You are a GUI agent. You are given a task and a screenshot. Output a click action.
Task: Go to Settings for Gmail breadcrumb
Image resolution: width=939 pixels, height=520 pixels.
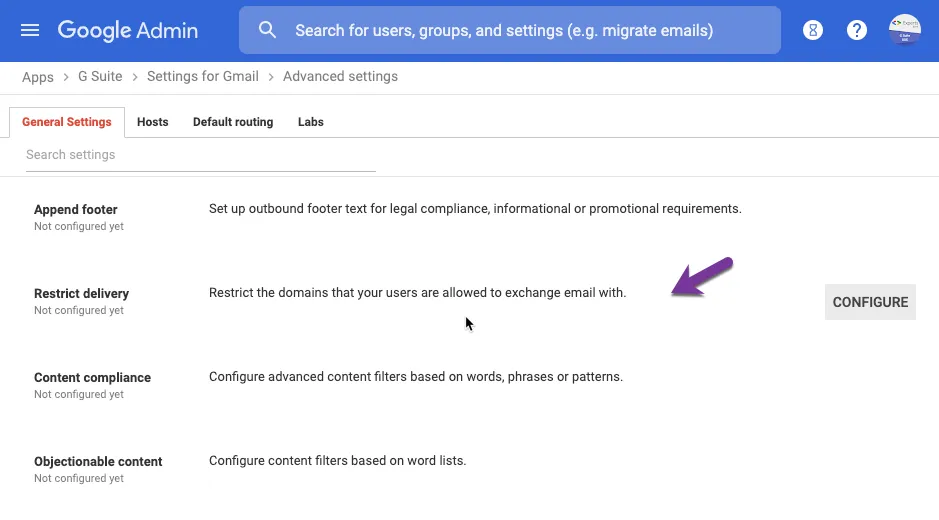[x=202, y=76]
